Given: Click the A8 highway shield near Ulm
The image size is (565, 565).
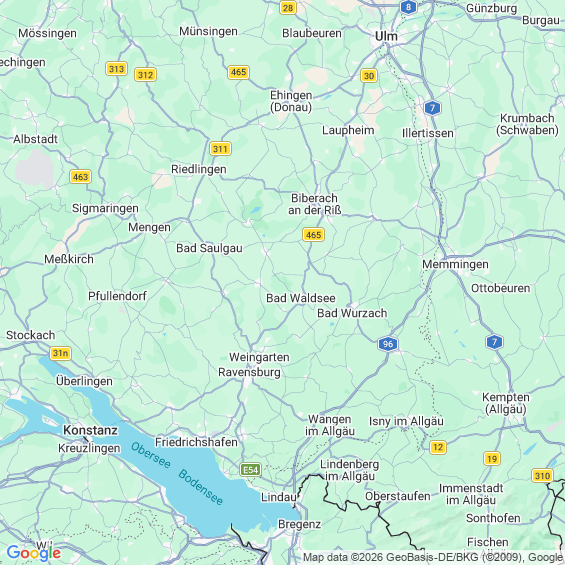Looking at the screenshot, I should coord(408,7).
